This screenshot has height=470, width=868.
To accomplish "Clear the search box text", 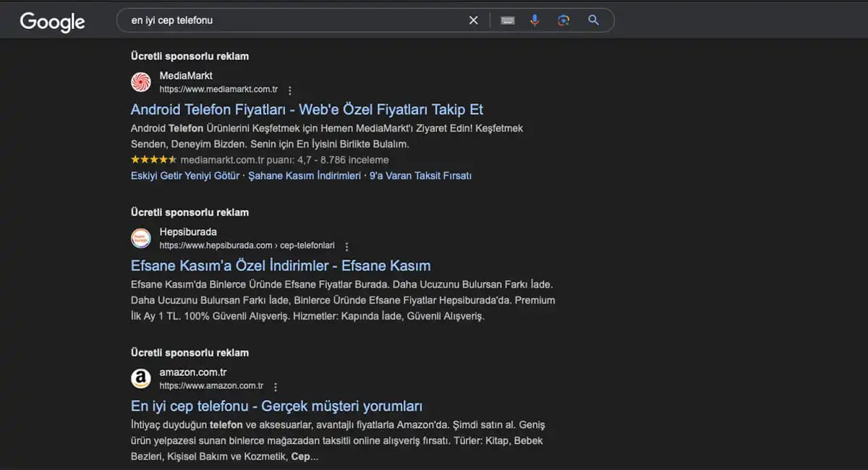I will [x=473, y=20].
